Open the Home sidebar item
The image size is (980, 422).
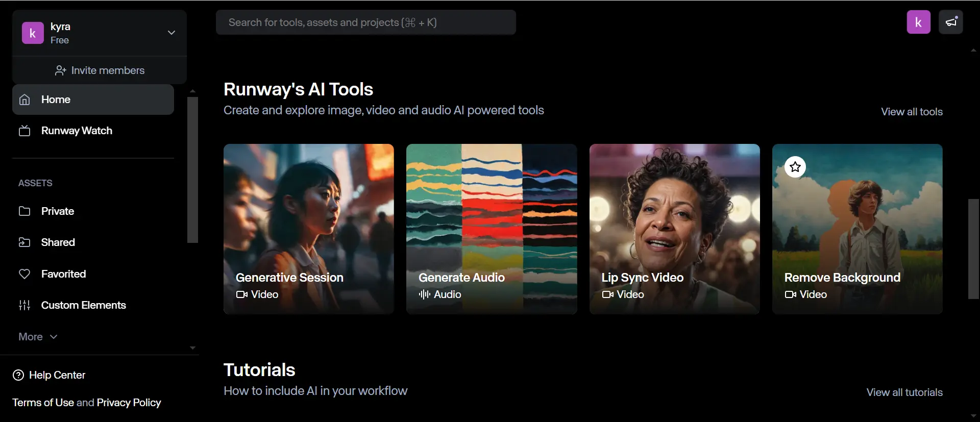click(93, 100)
